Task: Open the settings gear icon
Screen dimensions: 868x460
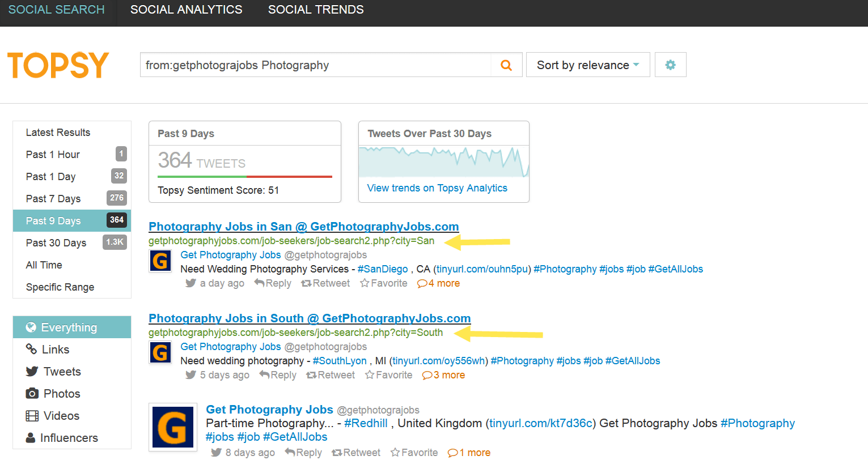Action: click(x=670, y=65)
